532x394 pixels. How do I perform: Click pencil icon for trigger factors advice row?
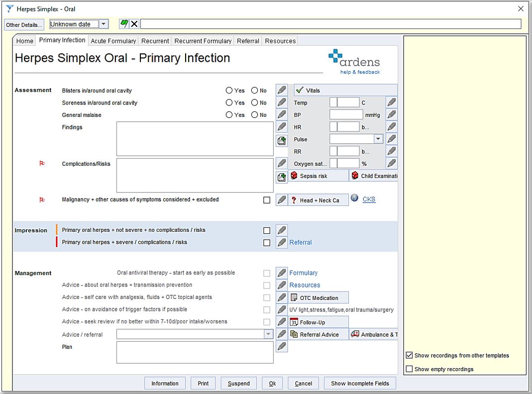(x=282, y=309)
